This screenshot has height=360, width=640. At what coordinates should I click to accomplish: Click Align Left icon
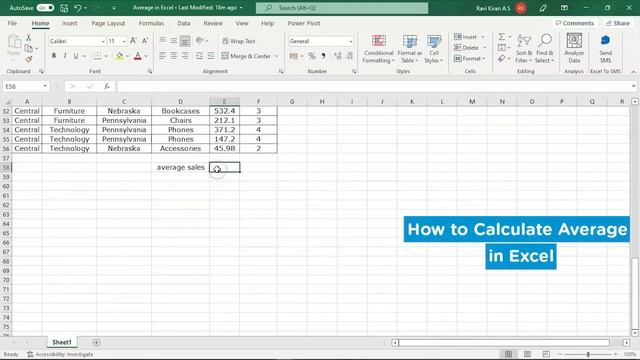pos(162,56)
